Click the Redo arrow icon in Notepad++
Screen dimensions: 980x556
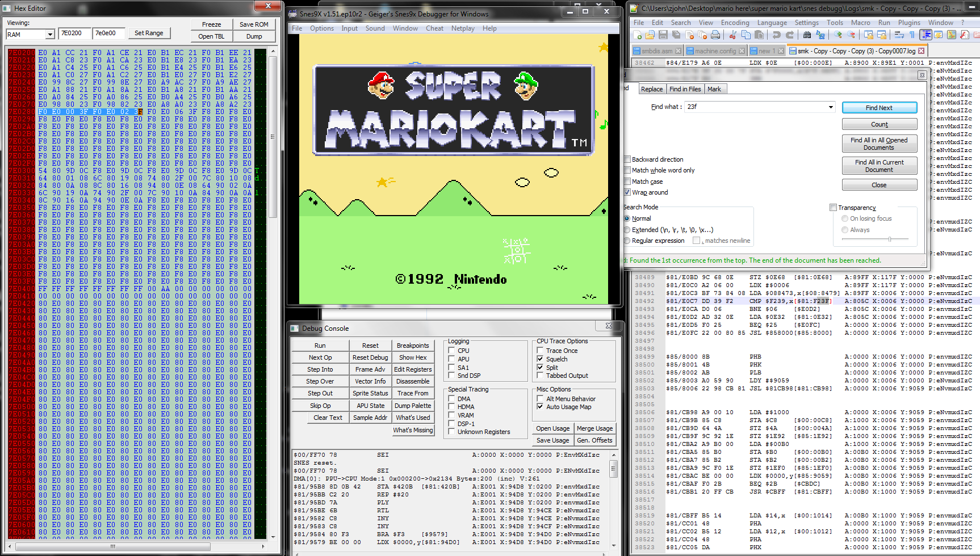click(790, 35)
